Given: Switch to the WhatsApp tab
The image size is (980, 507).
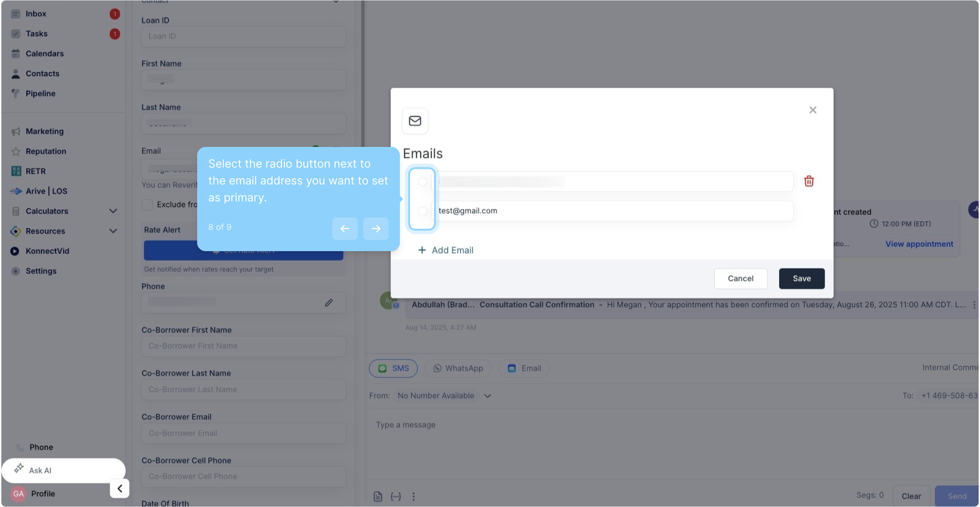Looking at the screenshot, I should pyautogui.click(x=458, y=369).
